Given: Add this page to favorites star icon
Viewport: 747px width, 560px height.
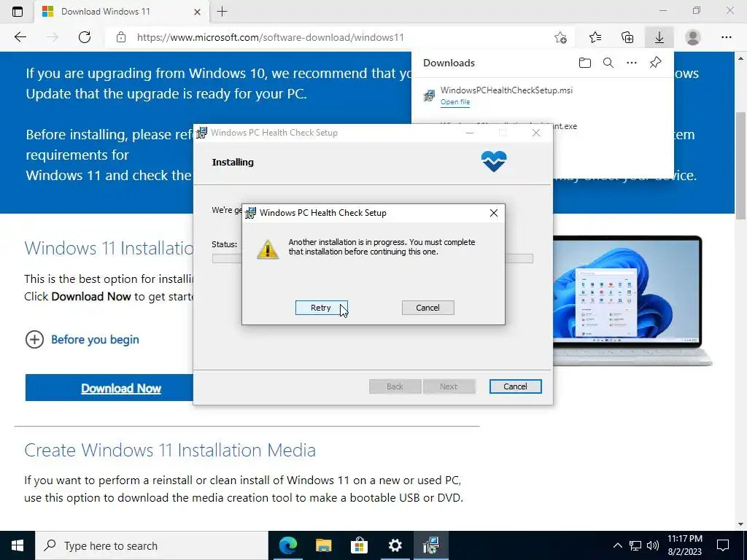Looking at the screenshot, I should pos(561,37).
